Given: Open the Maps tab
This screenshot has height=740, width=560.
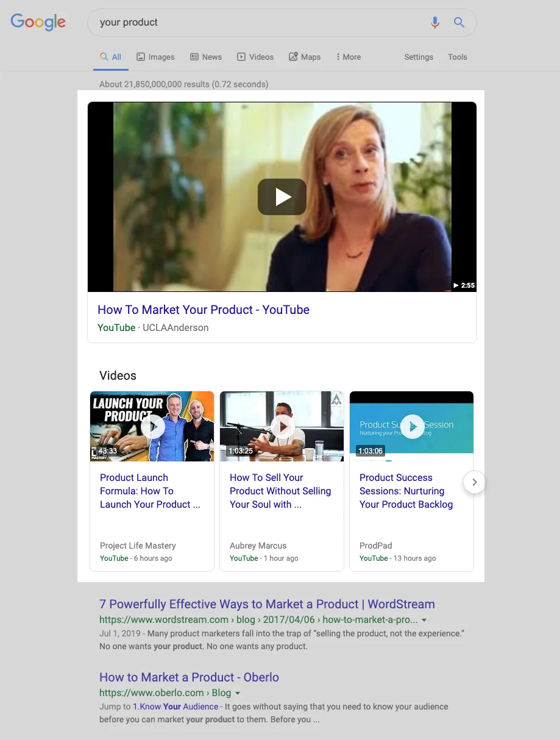Looking at the screenshot, I should [x=305, y=57].
